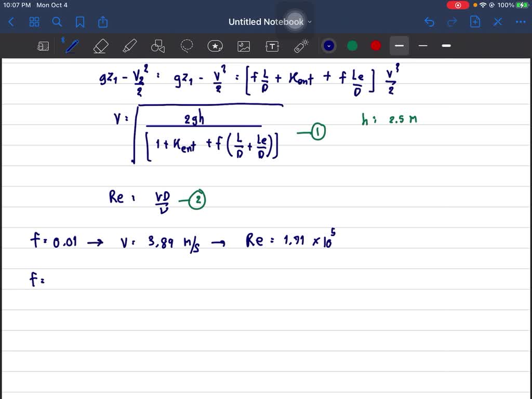The image size is (532, 399).
Task: Pick the green pen color swatch
Action: coord(352,46)
